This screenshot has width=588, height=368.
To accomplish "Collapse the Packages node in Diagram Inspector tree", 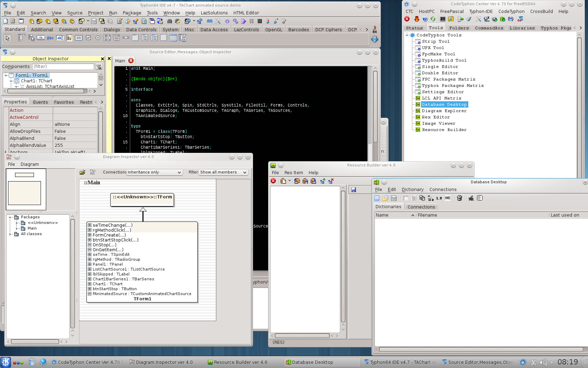I will click(10, 217).
